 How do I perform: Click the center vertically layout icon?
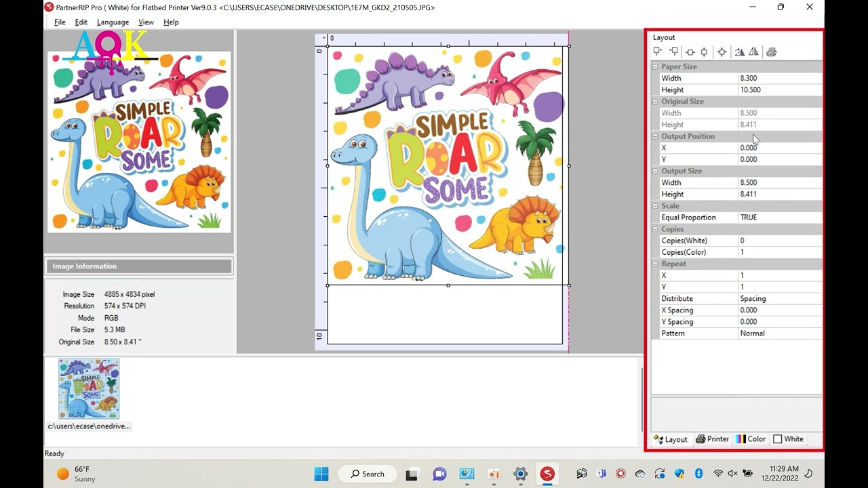(x=705, y=52)
